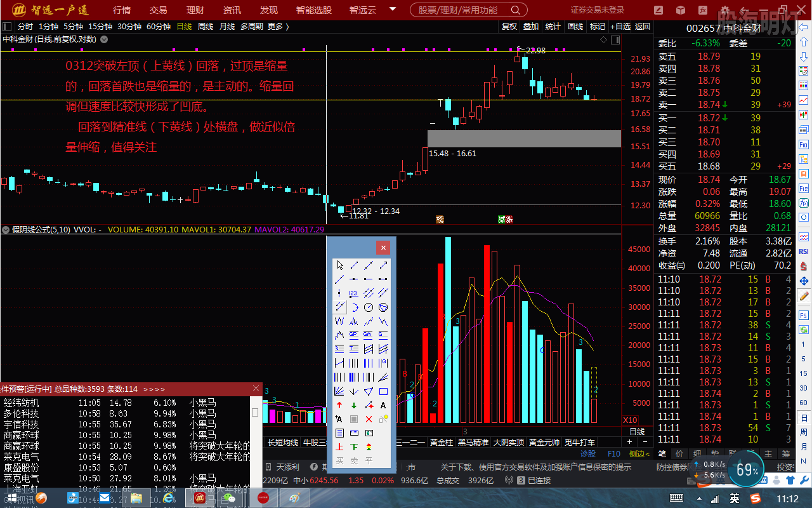Select the 价 tab under tick list
The height and width of the screenshot is (508, 812).
coord(679,453)
